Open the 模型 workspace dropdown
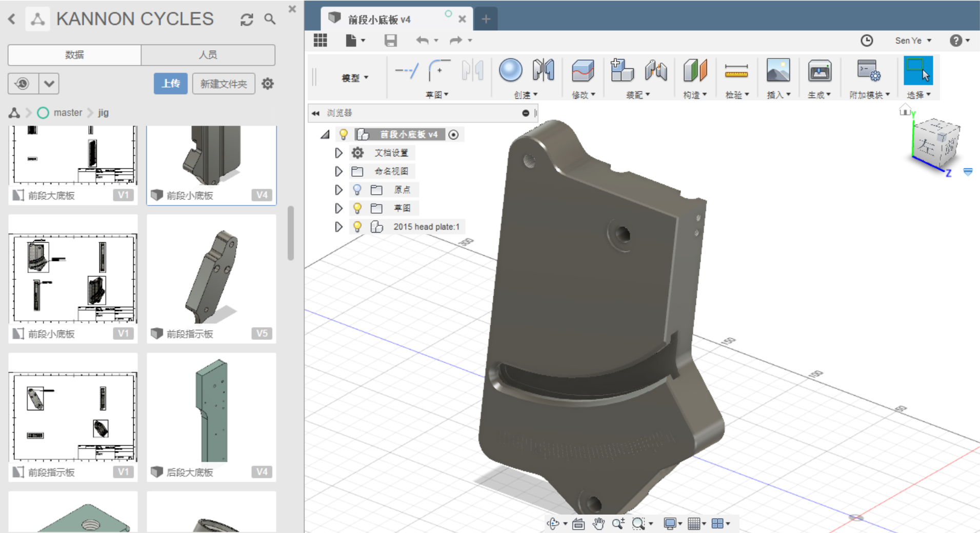980x533 pixels. (355, 78)
